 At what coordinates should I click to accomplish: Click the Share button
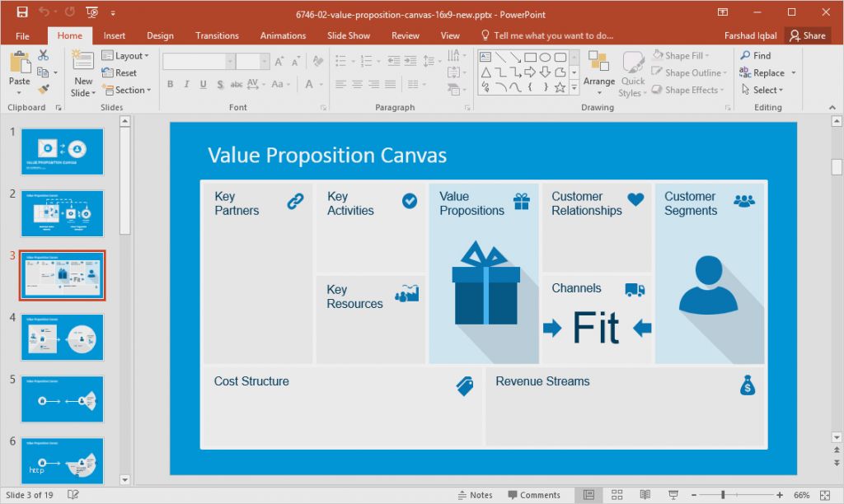pos(809,35)
